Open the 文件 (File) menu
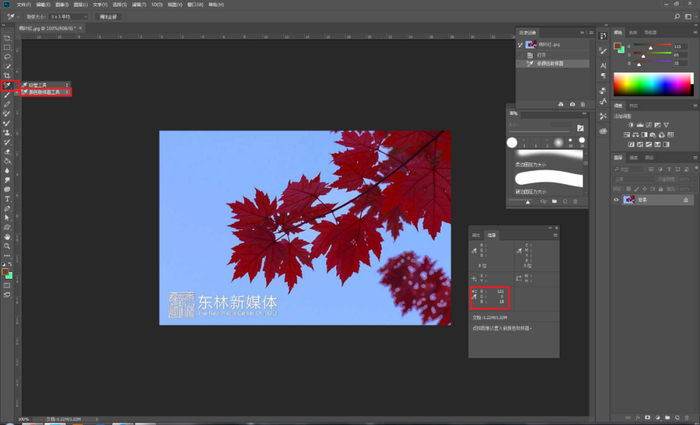 point(23,4)
